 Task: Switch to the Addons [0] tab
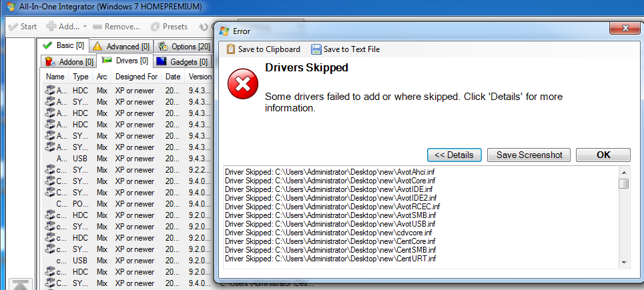(69, 61)
